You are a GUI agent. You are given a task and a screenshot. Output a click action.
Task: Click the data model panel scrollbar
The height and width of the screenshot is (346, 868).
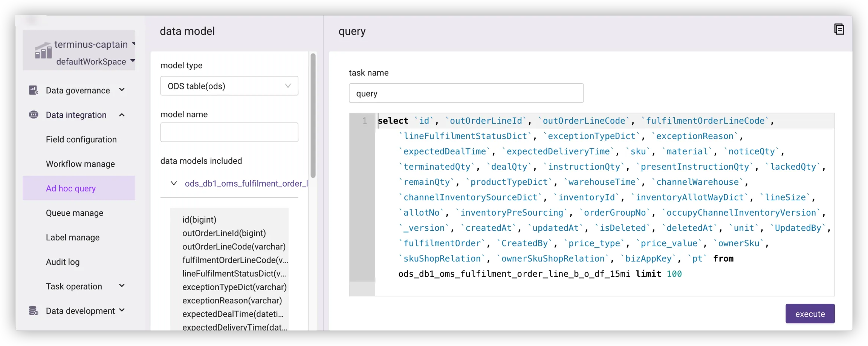click(x=313, y=115)
